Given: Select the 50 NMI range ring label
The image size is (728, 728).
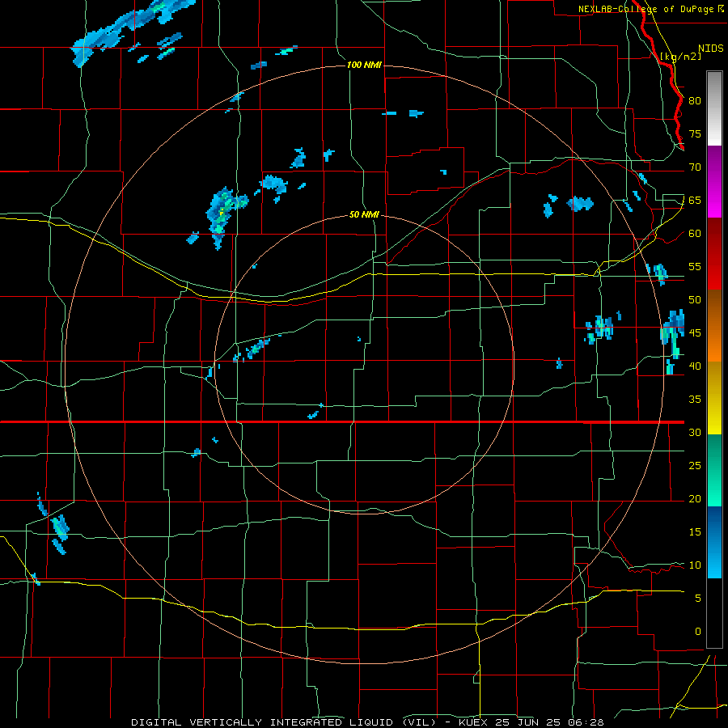Looking at the screenshot, I should 364,215.
